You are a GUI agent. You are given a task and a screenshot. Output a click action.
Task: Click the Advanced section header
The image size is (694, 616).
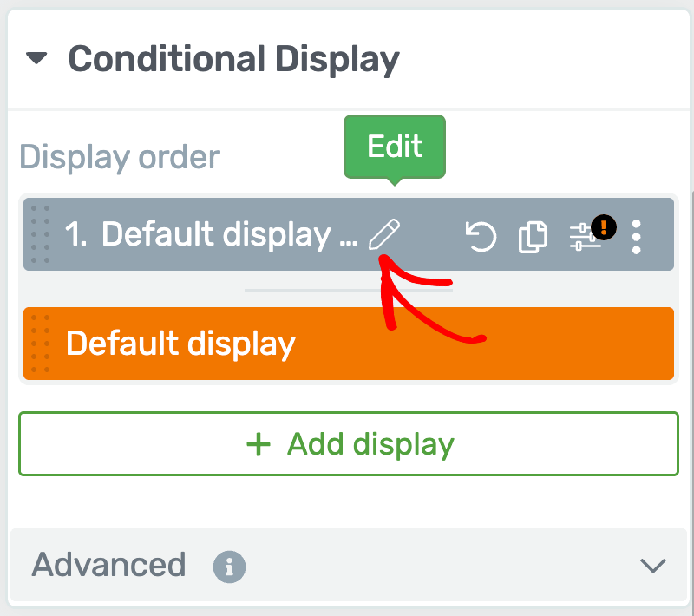tap(349, 565)
